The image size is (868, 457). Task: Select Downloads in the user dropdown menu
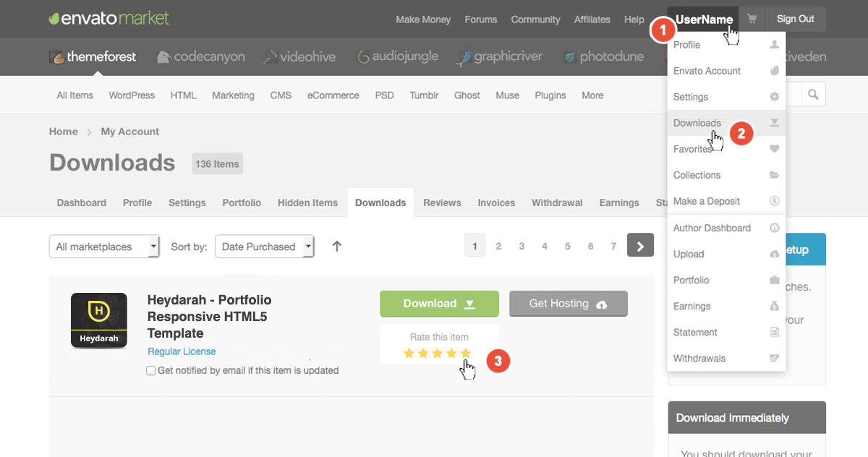tap(726, 123)
